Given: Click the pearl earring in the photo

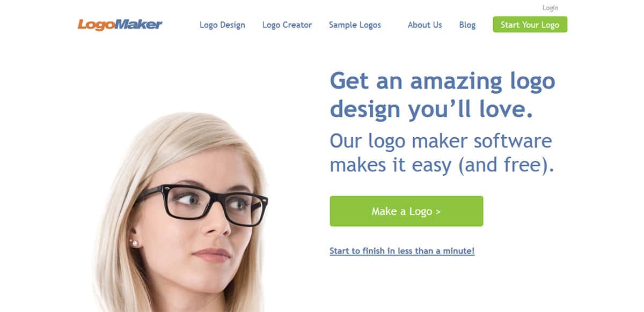Looking at the screenshot, I should tap(134, 243).
